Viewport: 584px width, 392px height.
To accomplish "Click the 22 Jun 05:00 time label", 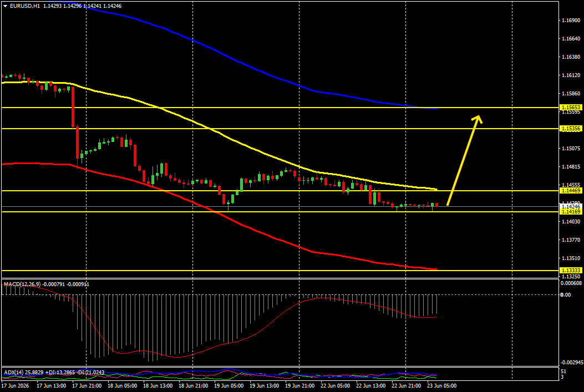I will click(336, 386).
